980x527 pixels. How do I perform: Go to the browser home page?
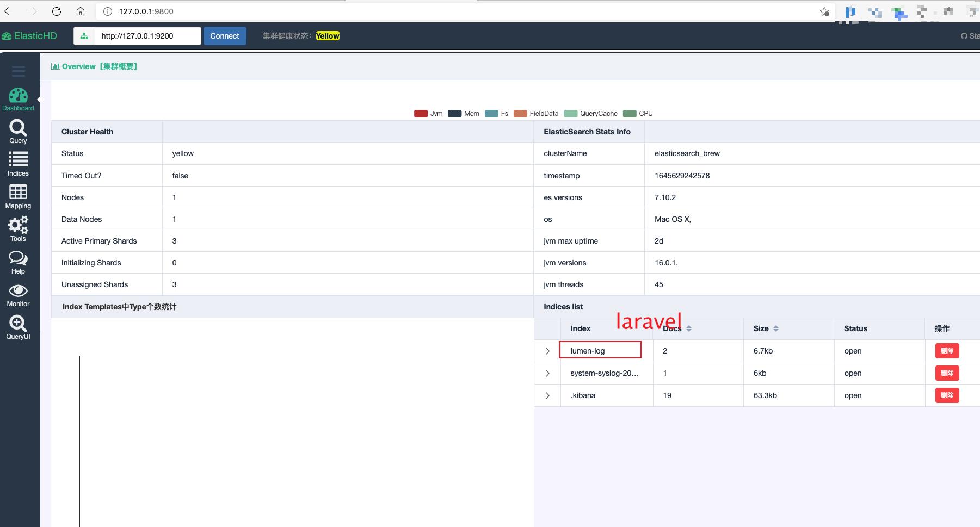tap(81, 11)
